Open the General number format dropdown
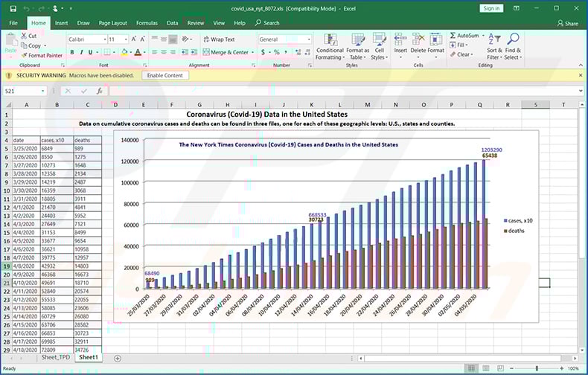This screenshot has width=588, height=375. click(309, 39)
